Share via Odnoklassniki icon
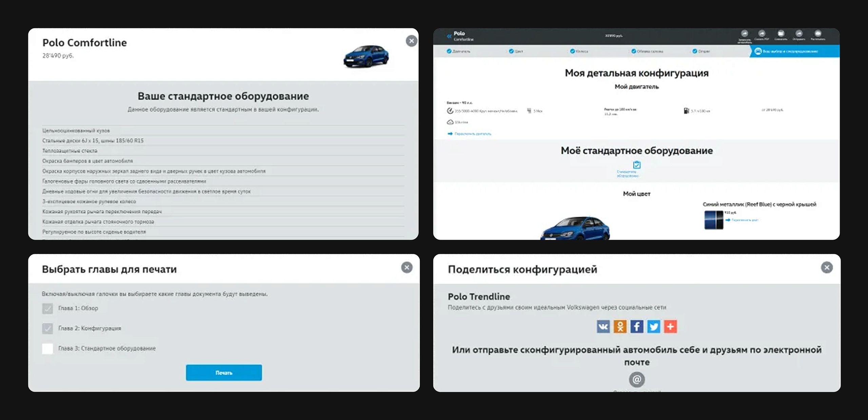 click(620, 327)
